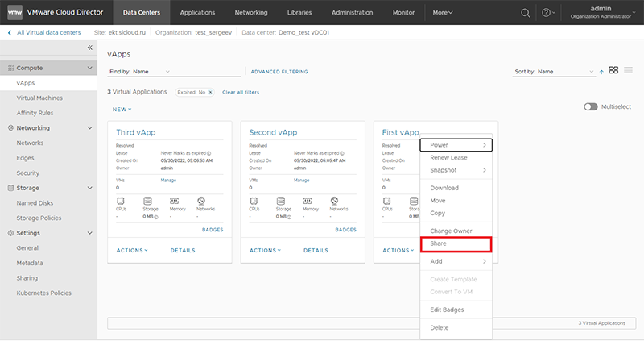The image size is (644, 341).
Task: Click CPUs icon on First vApp card
Action: [x=387, y=201]
